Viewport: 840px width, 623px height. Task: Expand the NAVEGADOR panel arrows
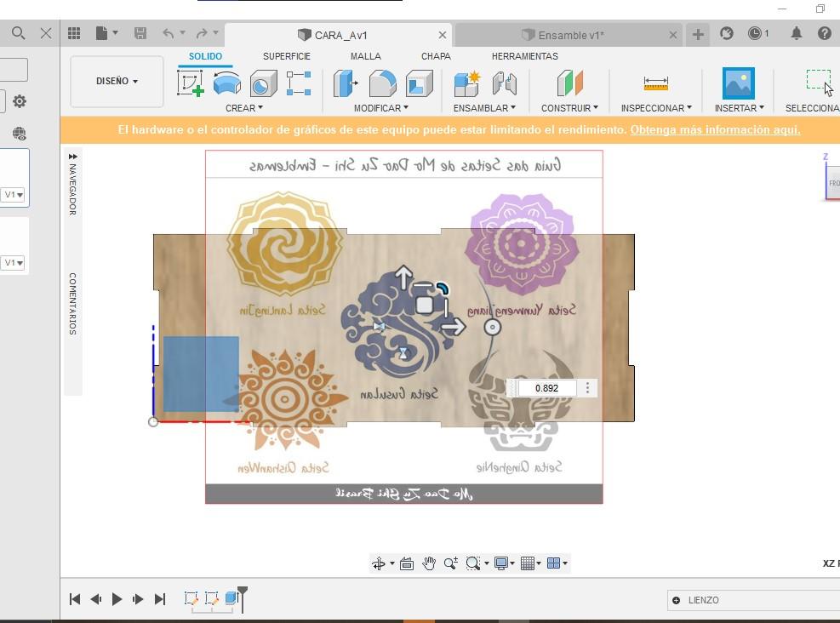coord(73,157)
